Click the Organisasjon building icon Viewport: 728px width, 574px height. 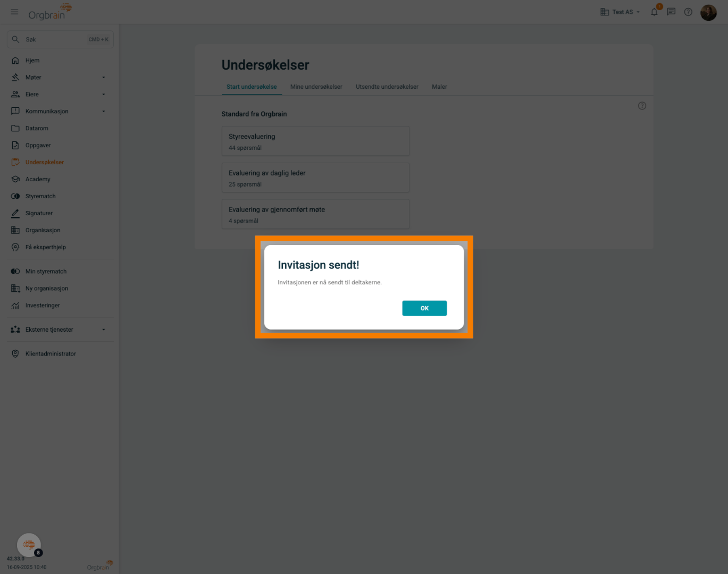15,231
